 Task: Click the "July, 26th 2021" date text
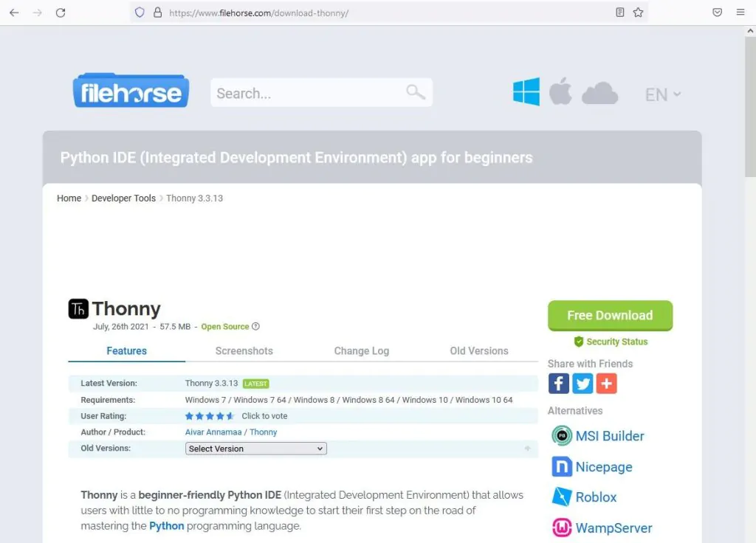coord(121,327)
